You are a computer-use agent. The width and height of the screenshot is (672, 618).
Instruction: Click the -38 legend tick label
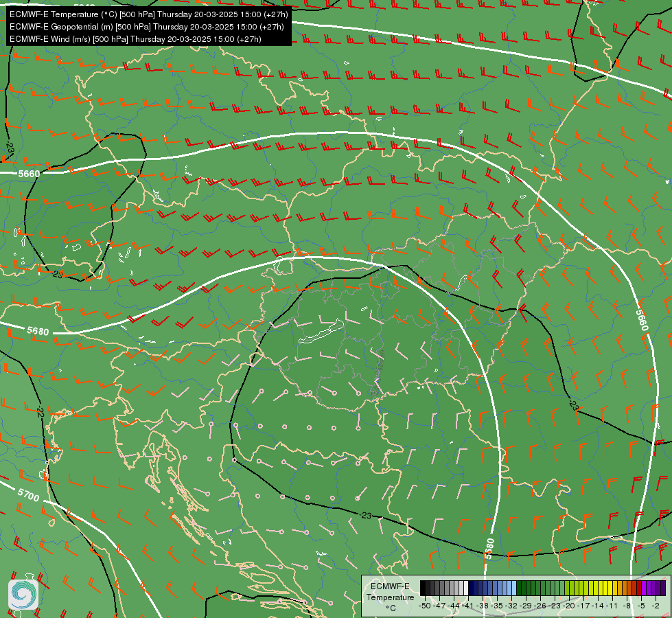coord(482,606)
